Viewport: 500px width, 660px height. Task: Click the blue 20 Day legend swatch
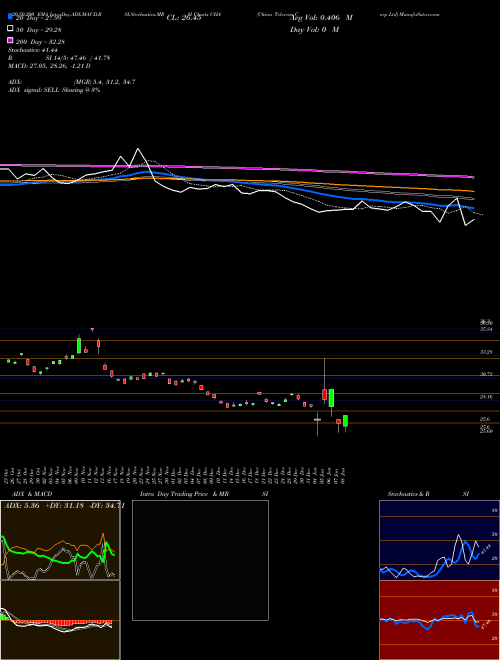[10, 17]
